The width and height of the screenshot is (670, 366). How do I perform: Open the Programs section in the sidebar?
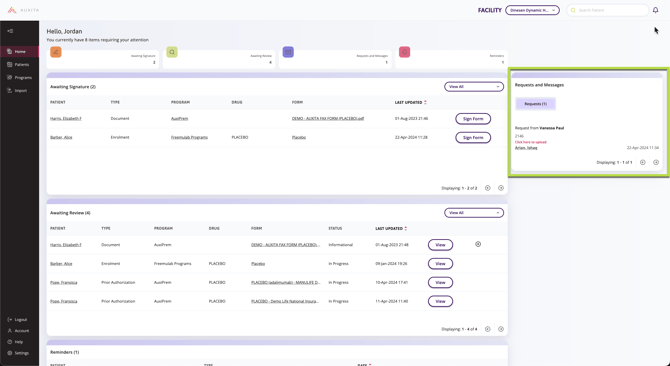[19, 78]
